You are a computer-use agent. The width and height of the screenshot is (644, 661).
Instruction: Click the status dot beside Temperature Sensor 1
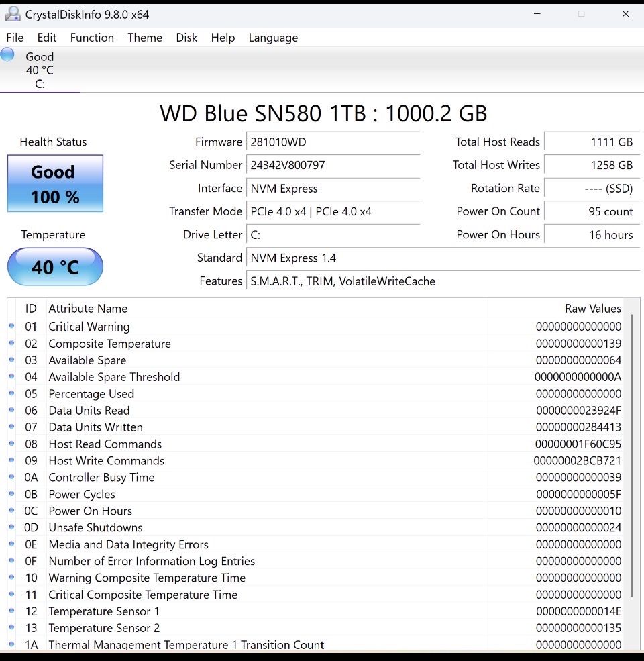tap(11, 611)
